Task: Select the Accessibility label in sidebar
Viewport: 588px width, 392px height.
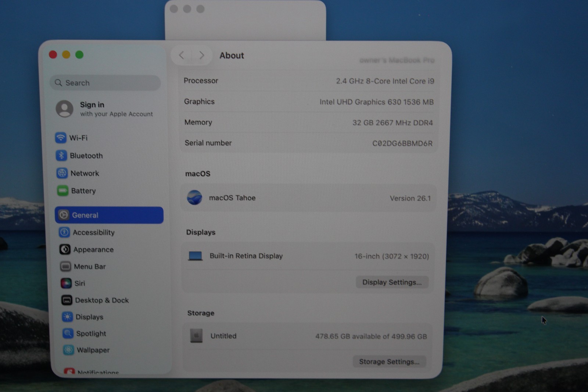Action: coord(94,232)
